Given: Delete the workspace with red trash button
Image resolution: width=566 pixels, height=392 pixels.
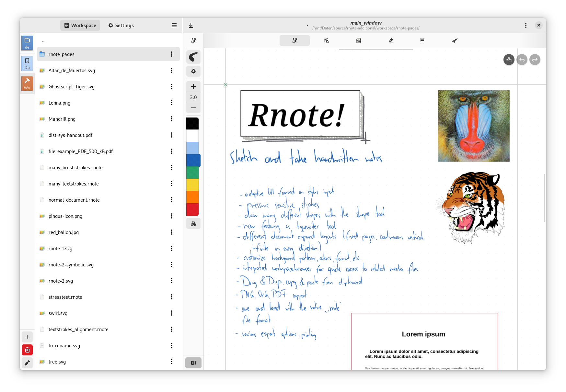Looking at the screenshot, I should point(27,350).
